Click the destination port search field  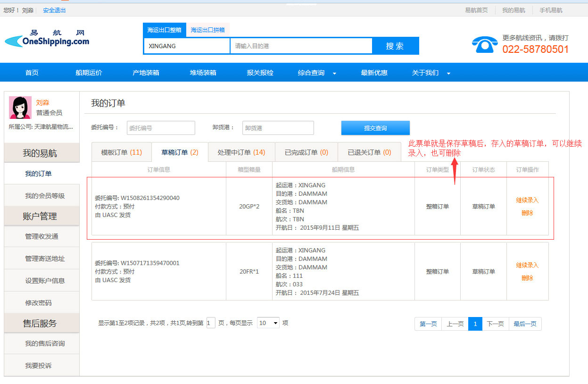pos(301,46)
